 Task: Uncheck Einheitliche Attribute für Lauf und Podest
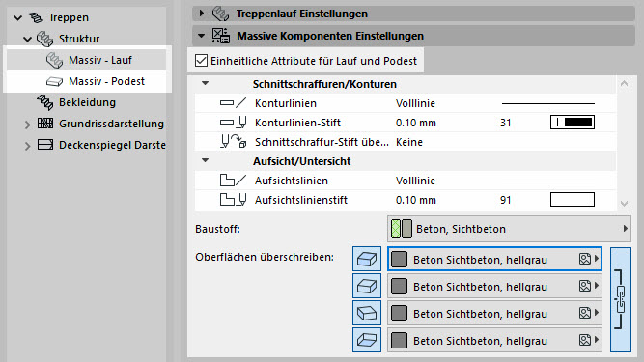coord(201,61)
